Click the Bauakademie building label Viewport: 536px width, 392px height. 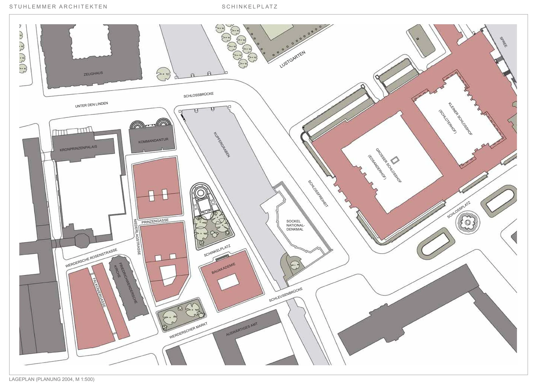223,268
